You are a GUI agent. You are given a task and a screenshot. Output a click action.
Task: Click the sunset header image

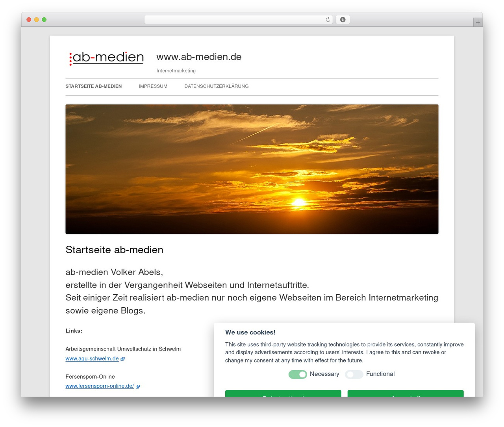[252, 169]
